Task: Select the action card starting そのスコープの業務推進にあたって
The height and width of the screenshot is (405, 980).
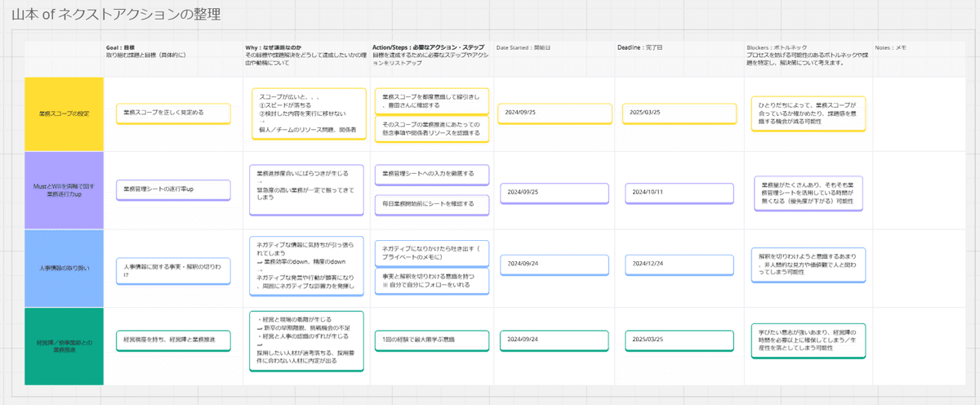Action: click(x=432, y=127)
